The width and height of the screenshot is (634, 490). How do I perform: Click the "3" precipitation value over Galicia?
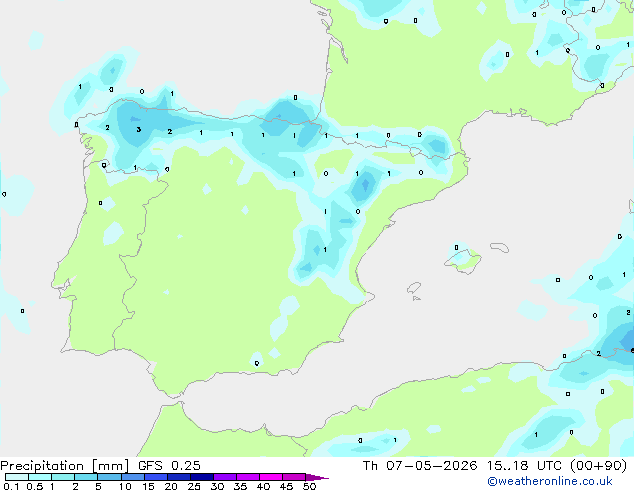[139, 129]
